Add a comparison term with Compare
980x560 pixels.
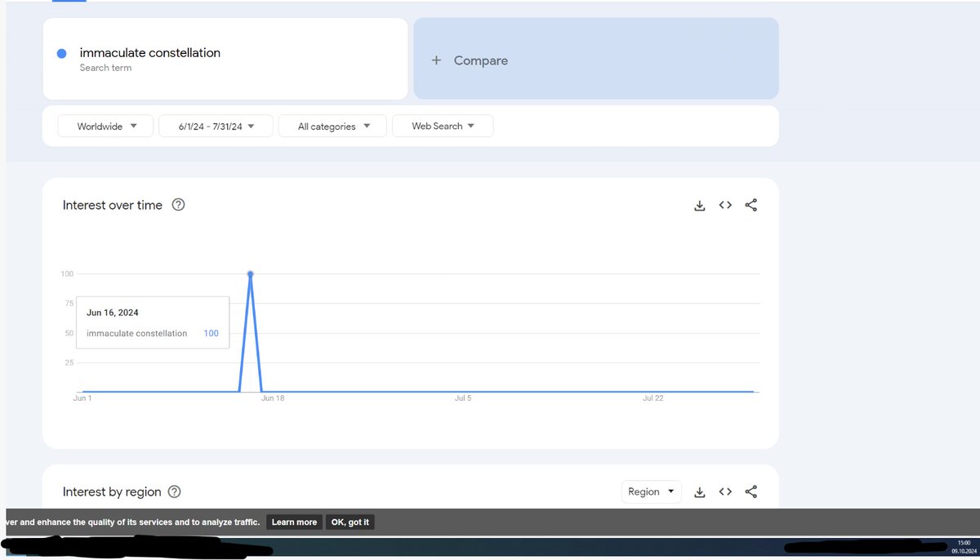coord(596,59)
